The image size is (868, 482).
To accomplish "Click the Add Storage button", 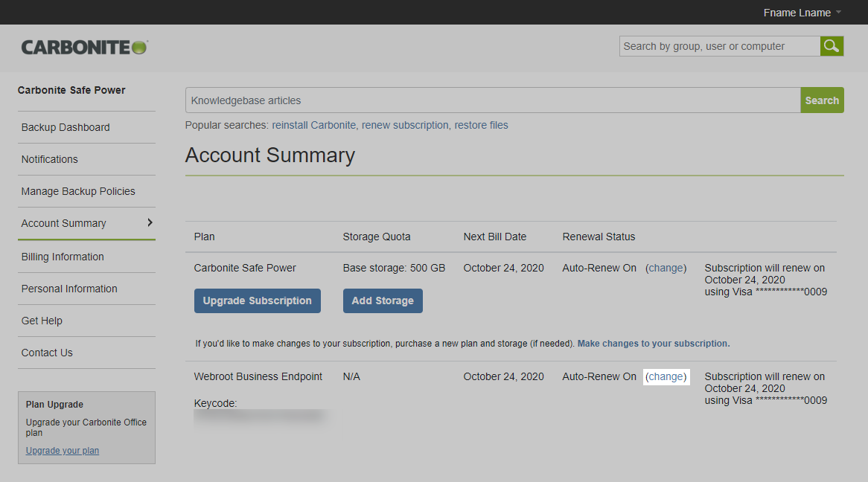I will pos(383,301).
